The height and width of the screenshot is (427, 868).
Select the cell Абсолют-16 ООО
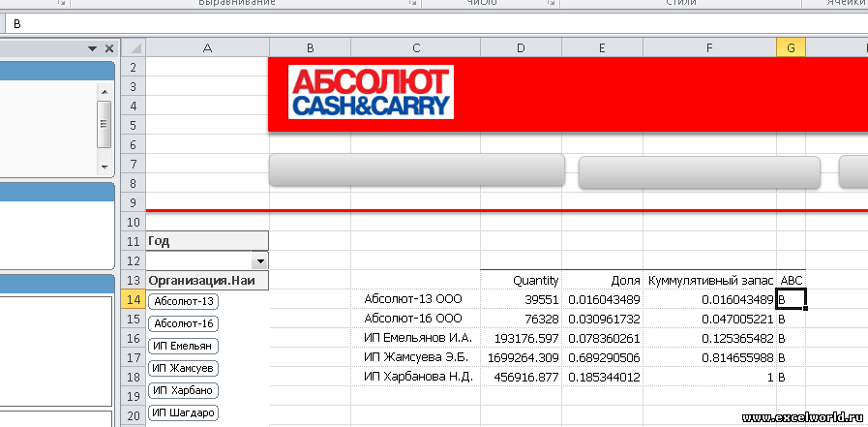click(x=416, y=319)
